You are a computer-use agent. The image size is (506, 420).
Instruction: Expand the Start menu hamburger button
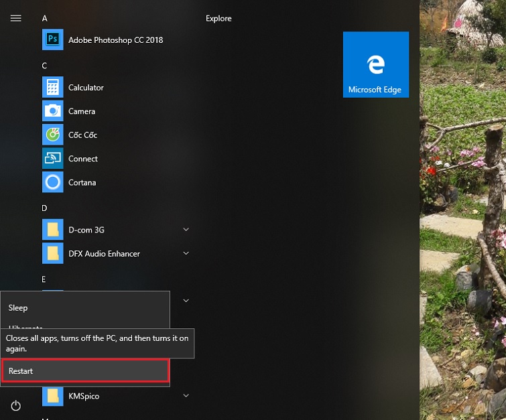(16, 18)
